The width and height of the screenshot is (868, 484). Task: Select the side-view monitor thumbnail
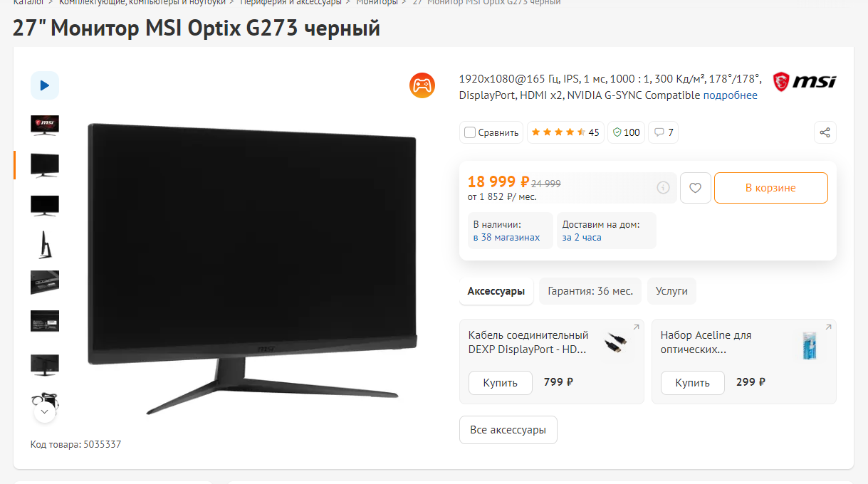pos(45,244)
